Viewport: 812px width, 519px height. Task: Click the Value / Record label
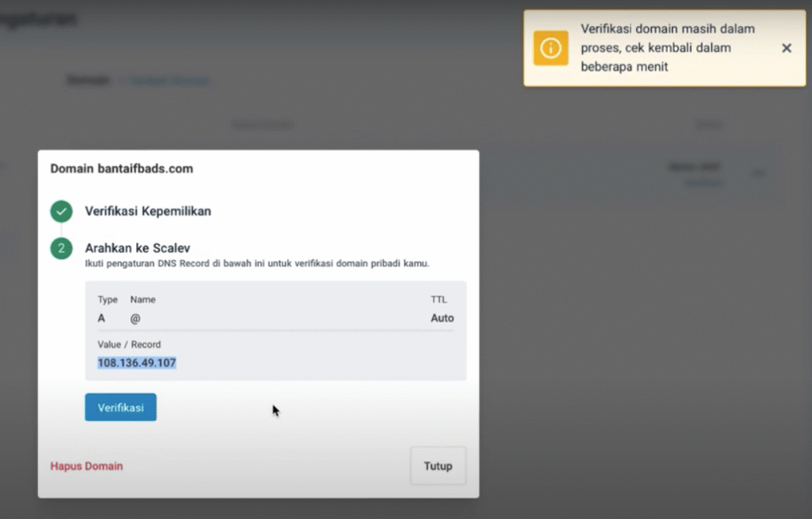coord(129,345)
